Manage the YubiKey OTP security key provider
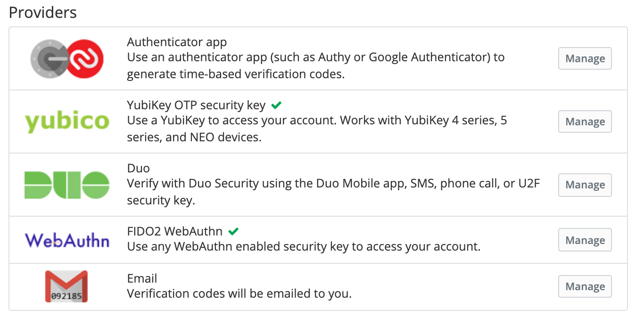 585,122
